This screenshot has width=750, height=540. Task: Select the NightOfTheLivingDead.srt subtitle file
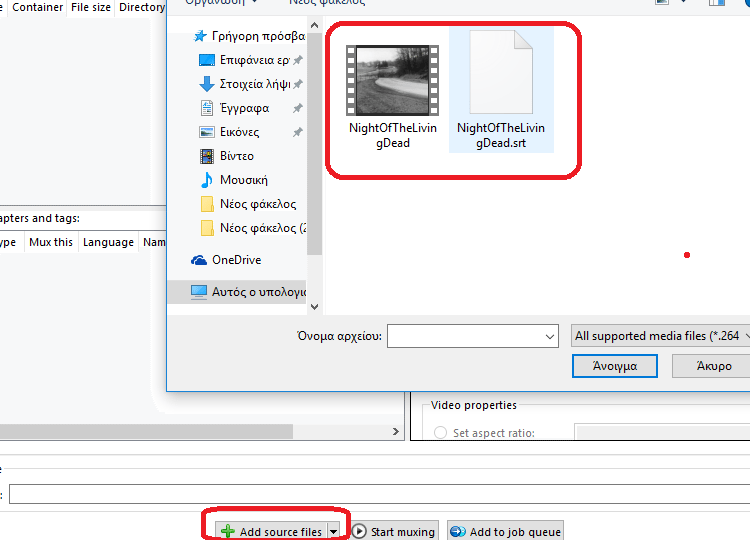[x=501, y=90]
